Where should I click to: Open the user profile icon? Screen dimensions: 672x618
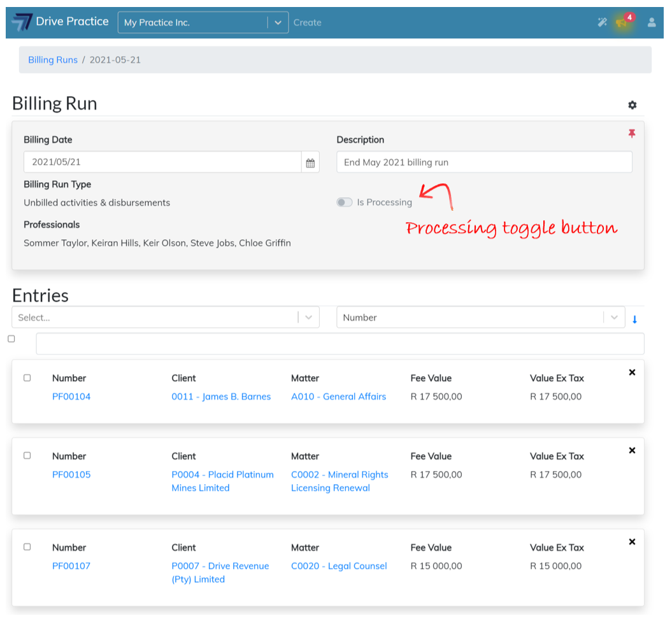point(652,22)
